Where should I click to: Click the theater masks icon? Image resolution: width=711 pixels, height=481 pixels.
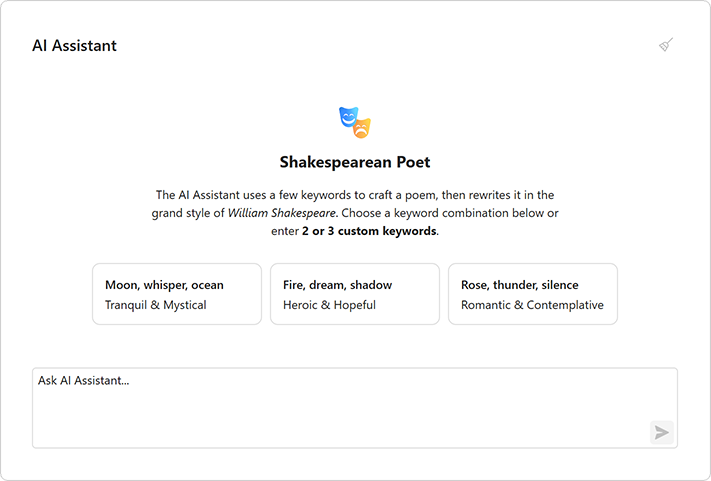[355, 122]
